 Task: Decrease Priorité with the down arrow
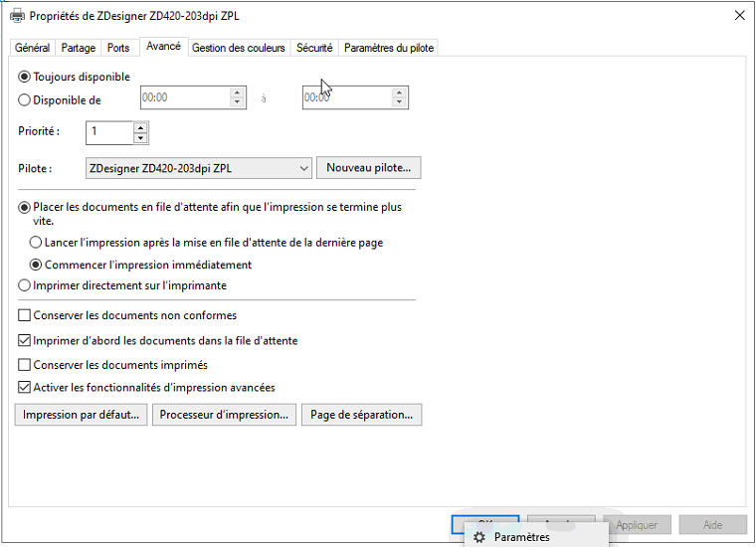point(140,137)
